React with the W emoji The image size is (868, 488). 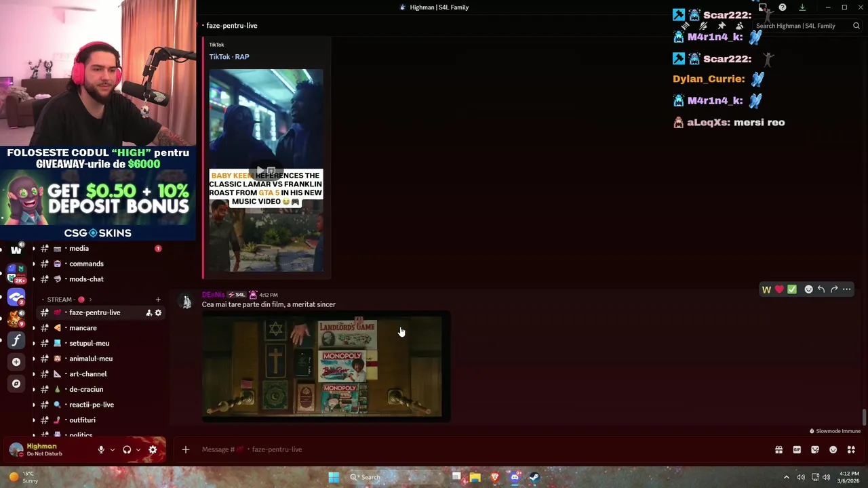pyautogui.click(x=766, y=289)
